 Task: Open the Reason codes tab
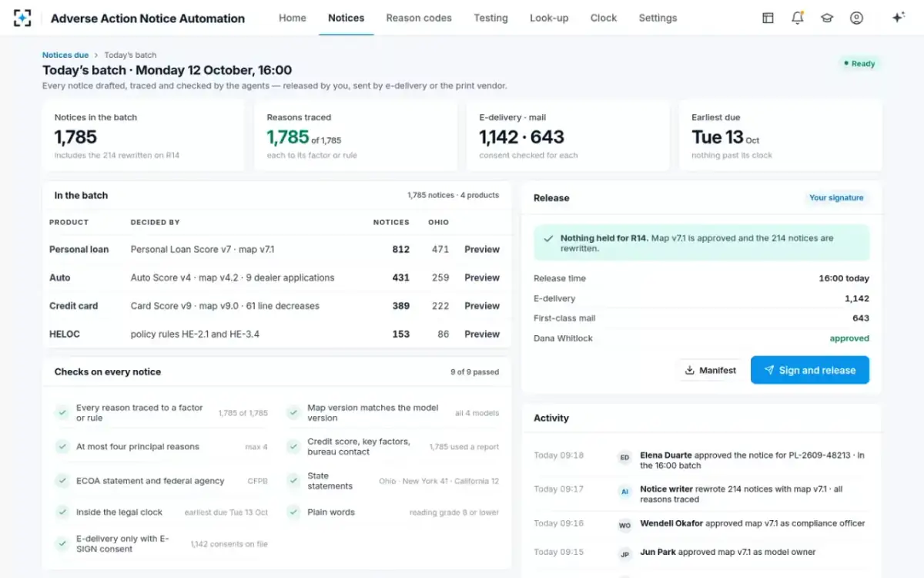point(419,18)
